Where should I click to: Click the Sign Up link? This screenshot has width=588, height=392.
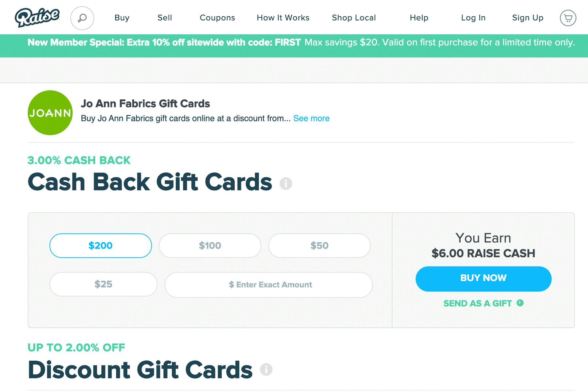[x=528, y=18]
